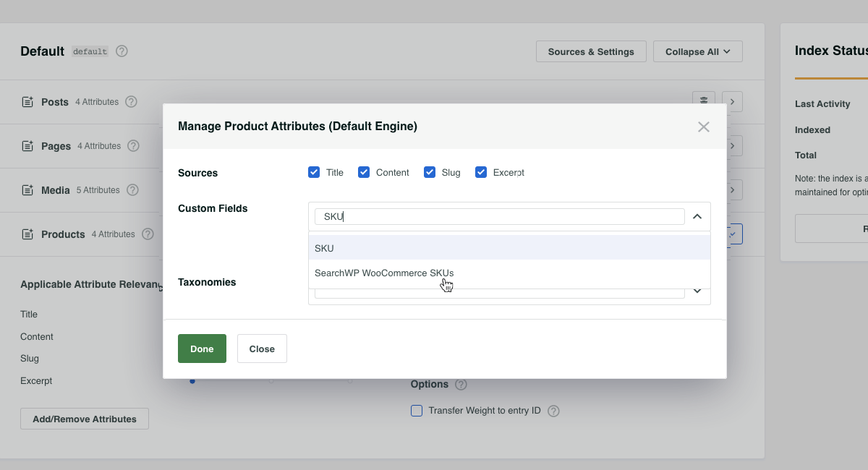Click help icon next to Default engine
Image resolution: width=868 pixels, height=470 pixels.
tap(122, 51)
